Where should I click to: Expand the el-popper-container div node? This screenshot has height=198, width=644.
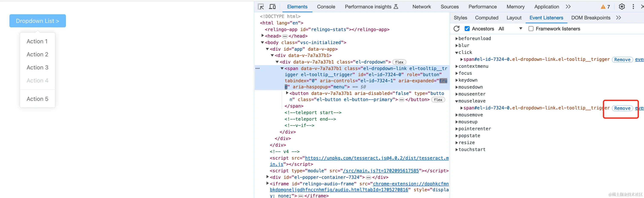coord(267,177)
